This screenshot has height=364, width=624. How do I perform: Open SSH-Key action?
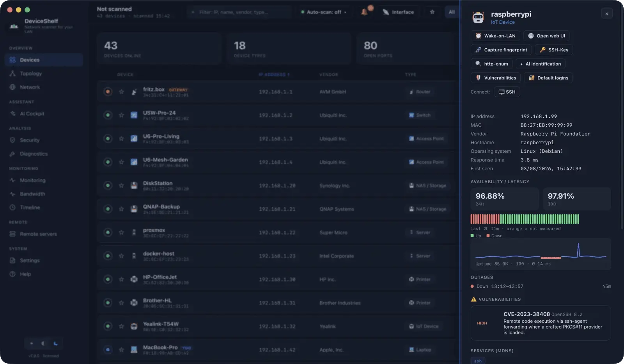(x=554, y=50)
